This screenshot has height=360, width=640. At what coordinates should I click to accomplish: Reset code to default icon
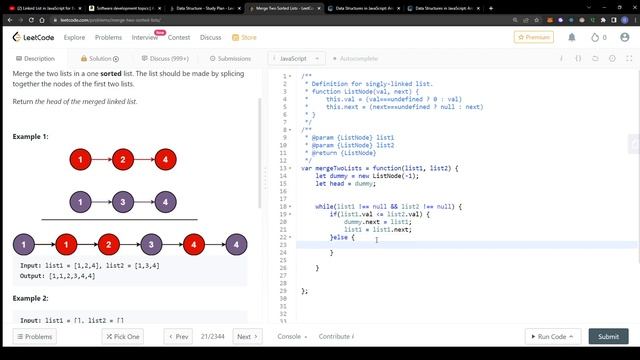[595, 58]
